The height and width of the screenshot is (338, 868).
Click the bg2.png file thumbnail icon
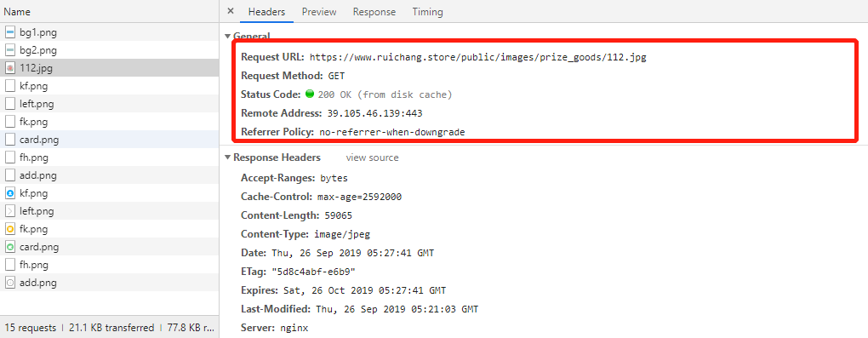(10, 50)
